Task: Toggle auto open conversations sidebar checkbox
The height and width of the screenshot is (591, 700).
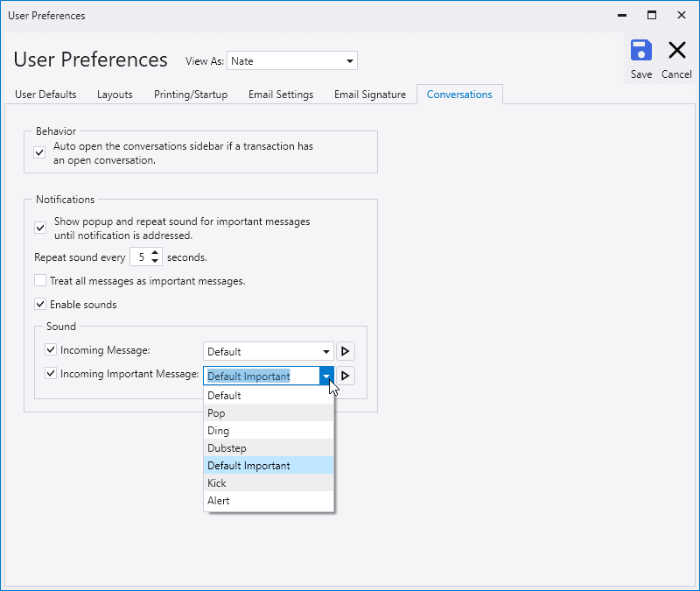Action: coord(39,152)
